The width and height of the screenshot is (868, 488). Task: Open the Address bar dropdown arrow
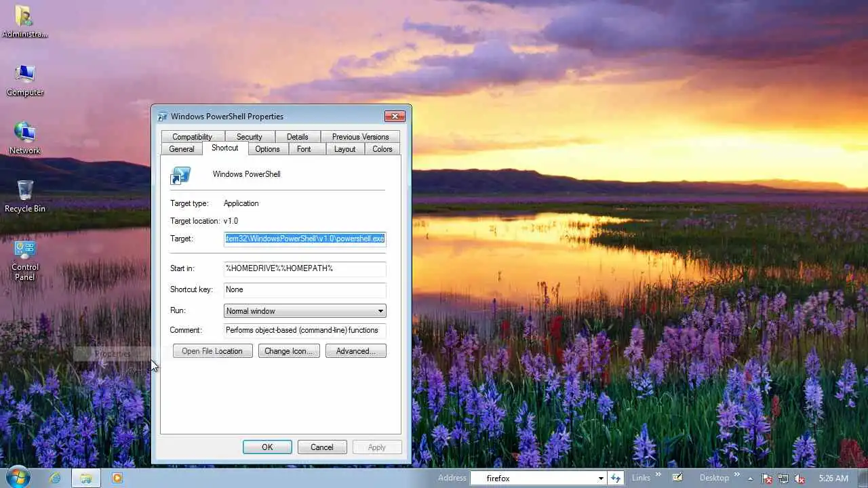[601, 478]
